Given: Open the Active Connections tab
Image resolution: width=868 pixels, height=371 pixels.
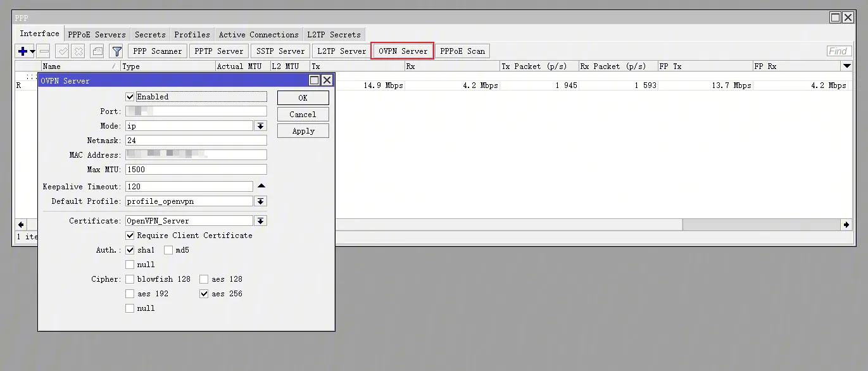Looking at the screenshot, I should pos(258,34).
